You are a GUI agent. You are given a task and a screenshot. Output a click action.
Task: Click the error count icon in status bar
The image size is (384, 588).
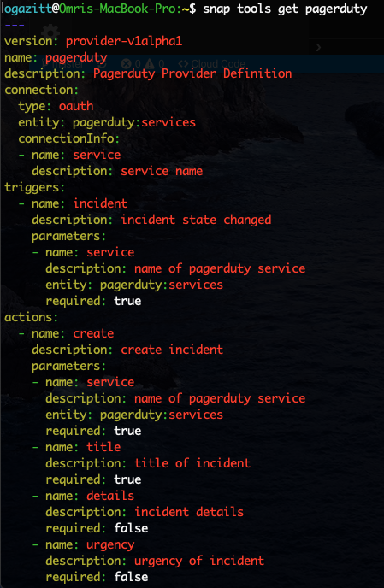(126, 64)
